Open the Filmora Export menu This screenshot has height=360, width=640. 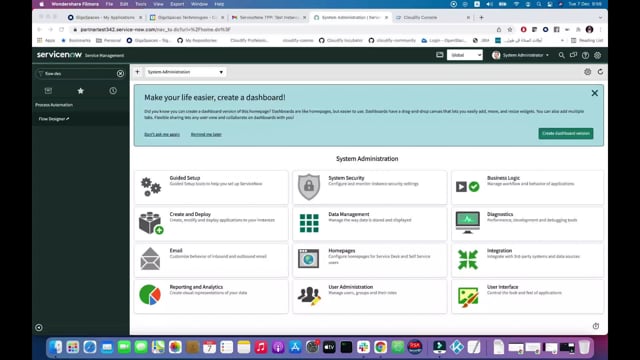[x=177, y=4]
